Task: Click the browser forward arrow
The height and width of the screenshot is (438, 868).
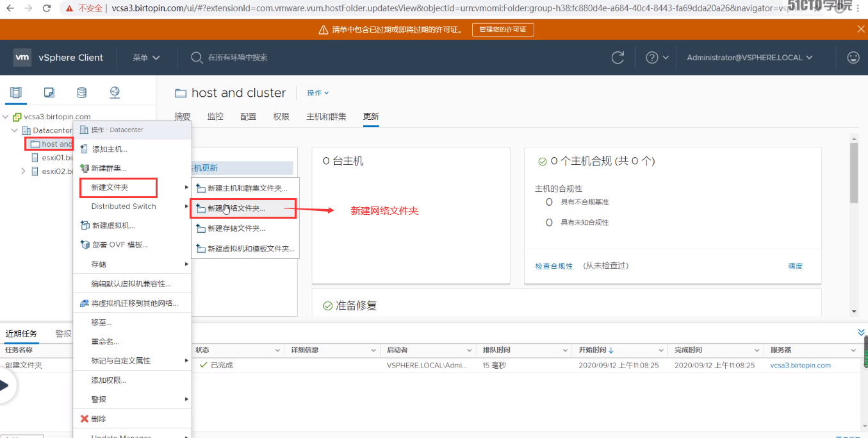Action: (x=28, y=8)
